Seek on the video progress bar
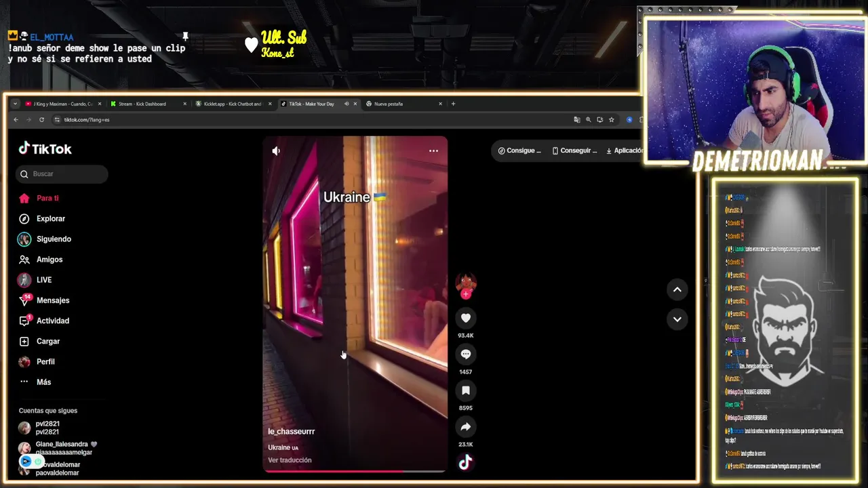Image resolution: width=868 pixels, height=488 pixels. pos(355,471)
